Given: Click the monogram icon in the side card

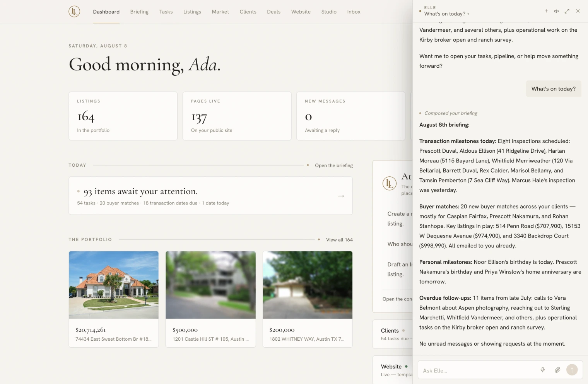Looking at the screenshot, I should tap(390, 183).
